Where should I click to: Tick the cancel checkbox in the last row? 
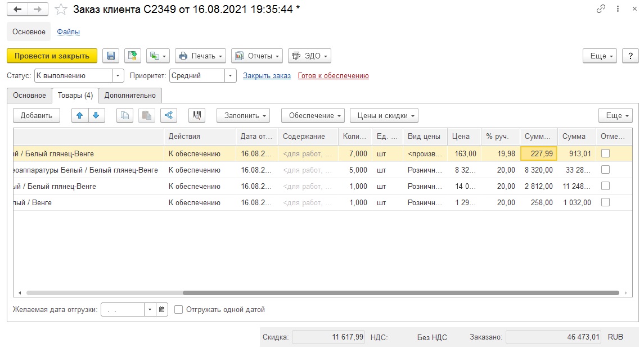(x=605, y=202)
